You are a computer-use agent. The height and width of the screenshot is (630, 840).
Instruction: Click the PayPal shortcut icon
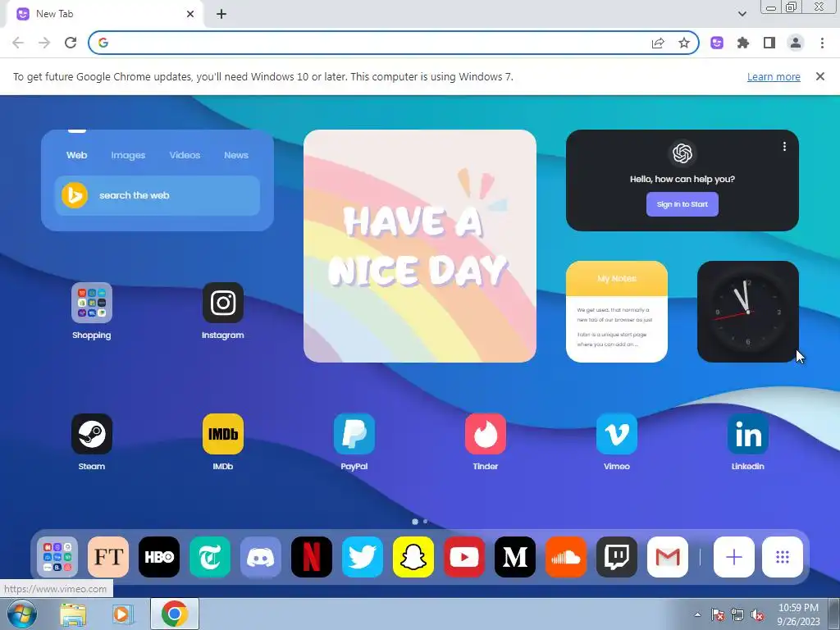click(x=354, y=434)
